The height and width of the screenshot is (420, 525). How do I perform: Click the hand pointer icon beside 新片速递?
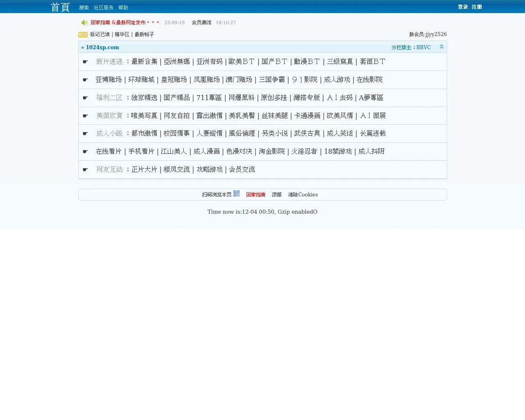pyautogui.click(x=85, y=62)
